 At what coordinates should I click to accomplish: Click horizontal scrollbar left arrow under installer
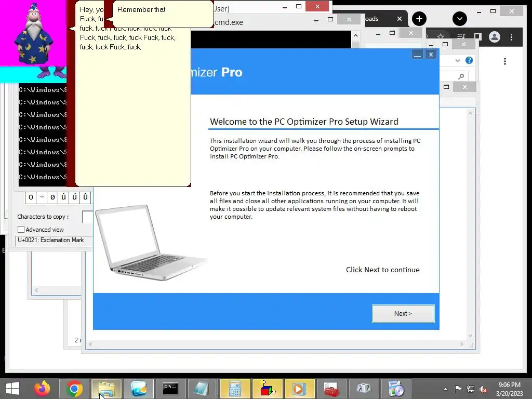(x=90, y=344)
